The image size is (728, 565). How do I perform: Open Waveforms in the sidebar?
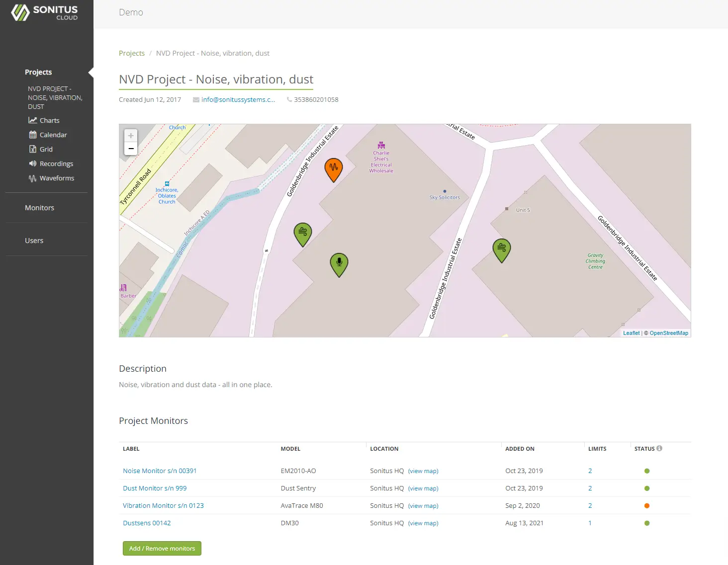57,178
